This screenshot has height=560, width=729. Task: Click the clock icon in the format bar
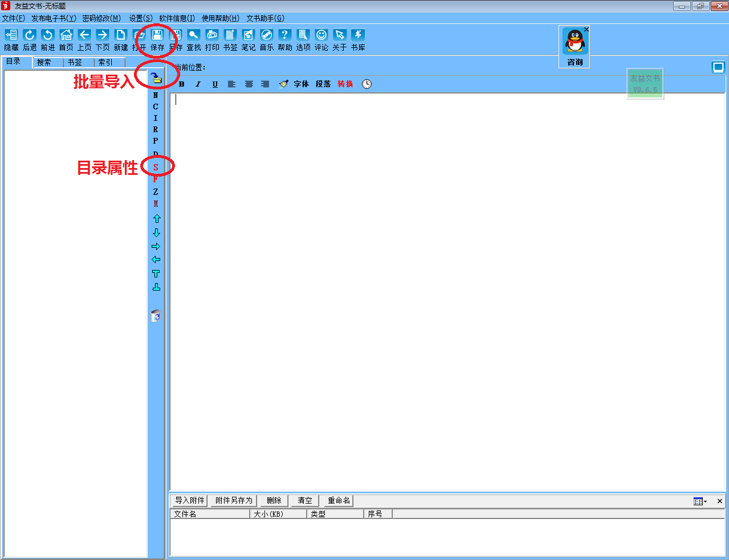(367, 84)
